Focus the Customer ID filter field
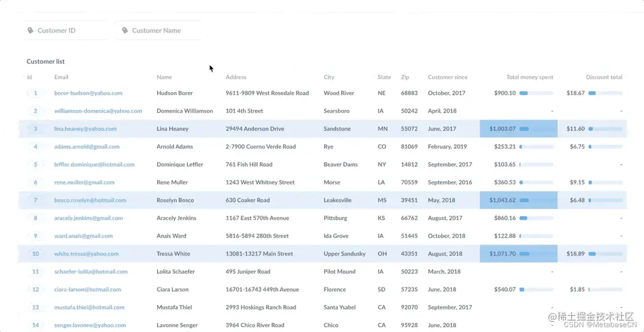644x332 pixels. click(x=64, y=31)
